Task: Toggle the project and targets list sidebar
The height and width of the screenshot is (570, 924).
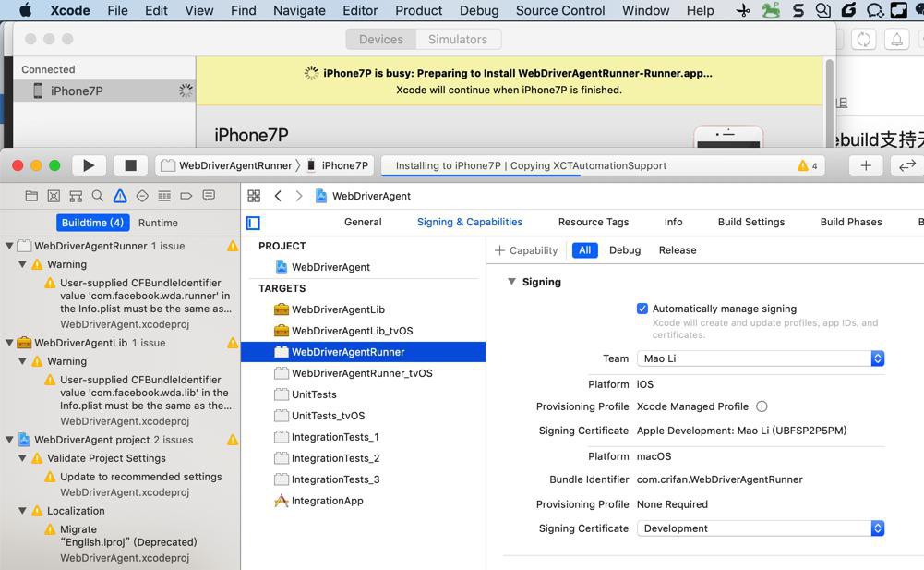Action: [x=254, y=223]
